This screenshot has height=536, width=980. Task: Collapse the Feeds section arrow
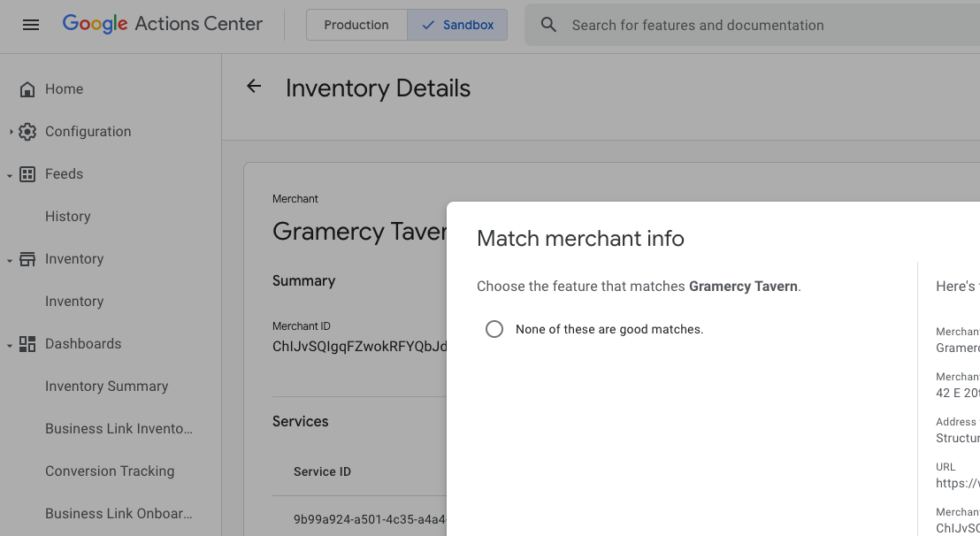click(10, 175)
